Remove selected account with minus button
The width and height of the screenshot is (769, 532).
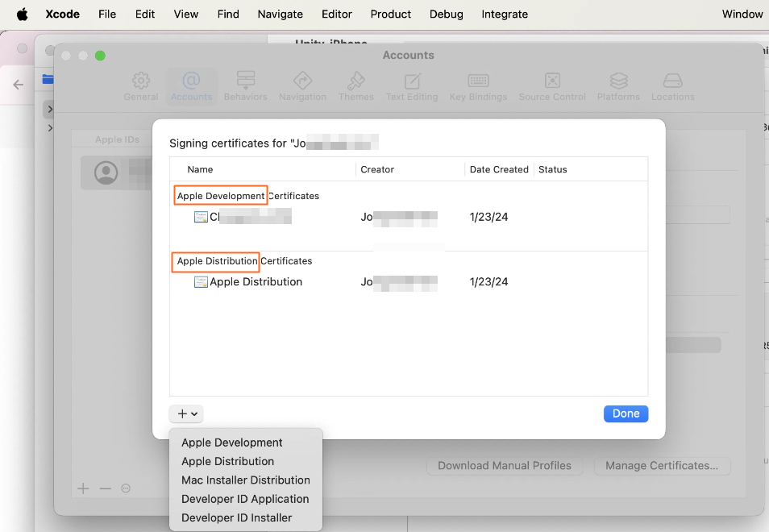[105, 488]
